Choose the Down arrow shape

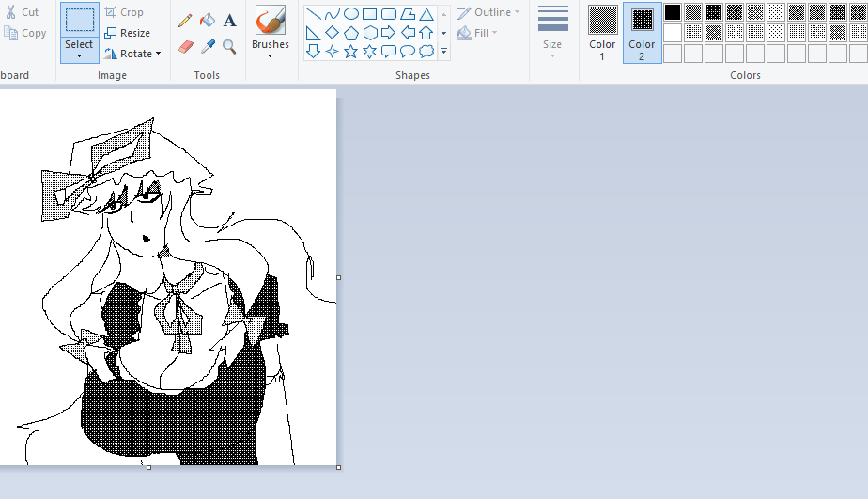[314, 52]
